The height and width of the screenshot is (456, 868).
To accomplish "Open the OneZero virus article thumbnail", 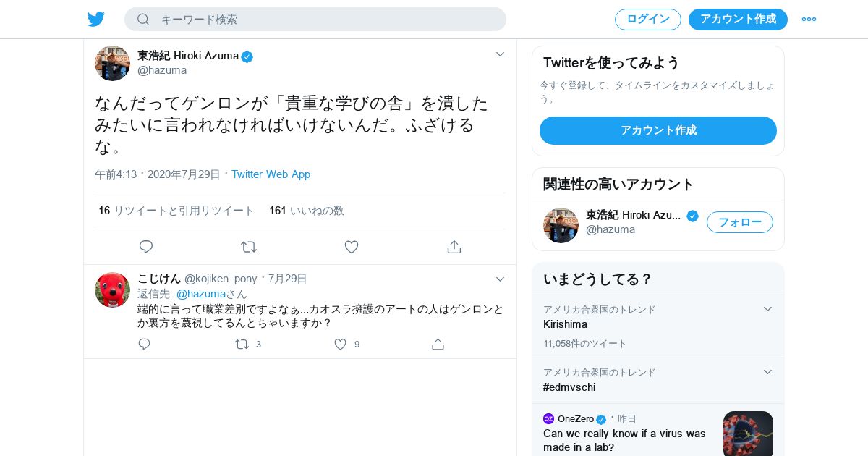I will 748,433.
